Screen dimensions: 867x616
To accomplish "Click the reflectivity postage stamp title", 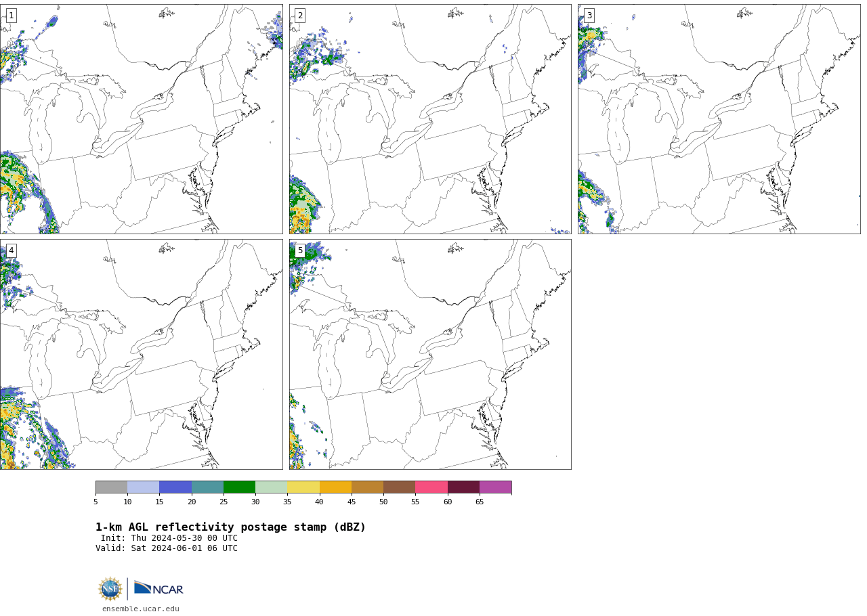I will click(x=230, y=527).
